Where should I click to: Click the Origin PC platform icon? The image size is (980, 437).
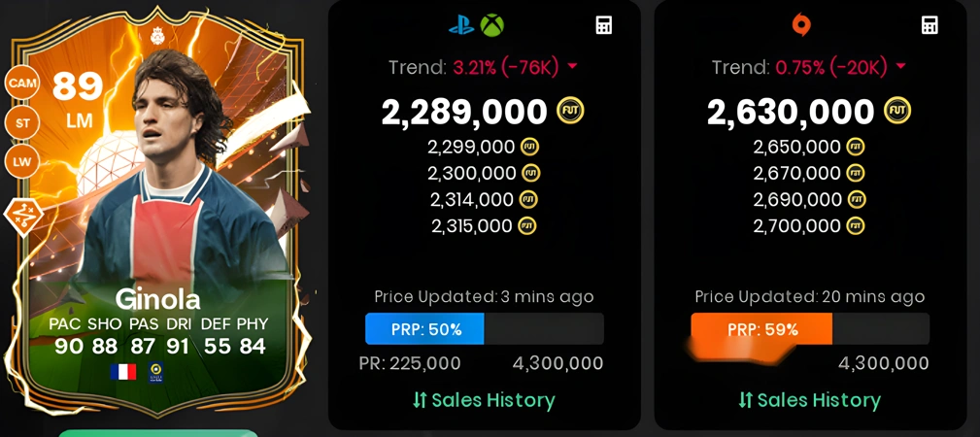click(801, 25)
